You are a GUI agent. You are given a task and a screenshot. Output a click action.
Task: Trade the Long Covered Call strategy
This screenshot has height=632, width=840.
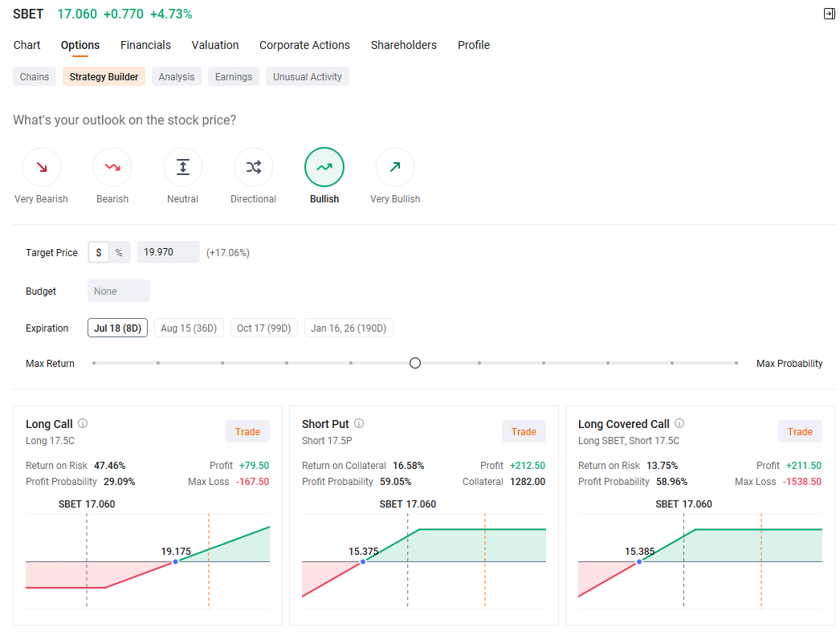(x=800, y=431)
